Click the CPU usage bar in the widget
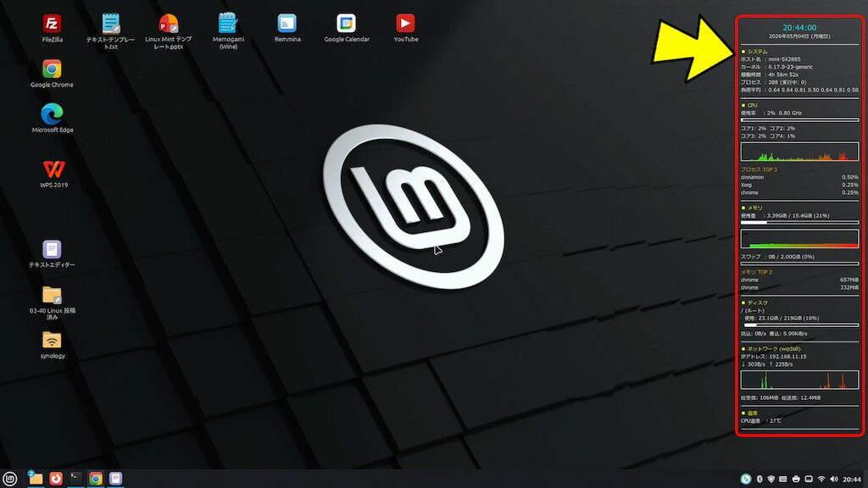Screen dimensions: 868x488 800,120
